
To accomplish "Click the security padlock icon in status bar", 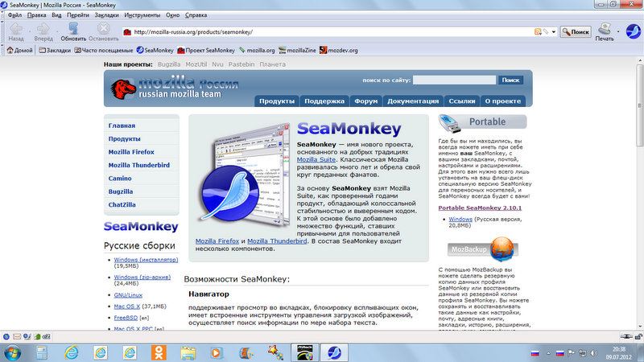I will tap(638, 336).
